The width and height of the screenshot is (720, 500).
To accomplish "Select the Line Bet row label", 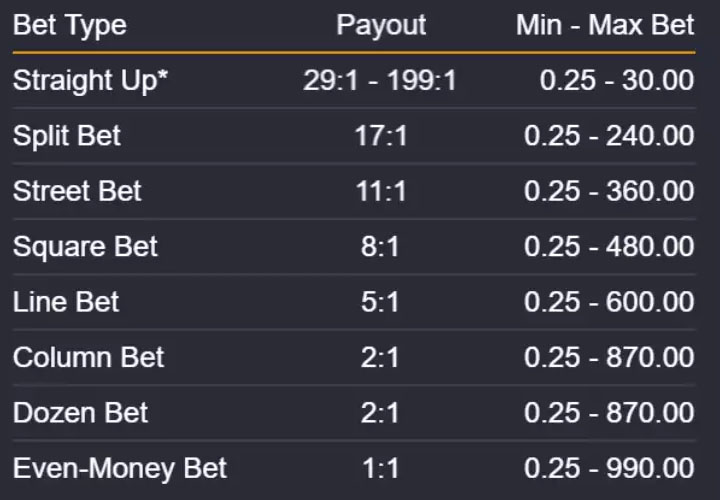I will [x=66, y=302].
